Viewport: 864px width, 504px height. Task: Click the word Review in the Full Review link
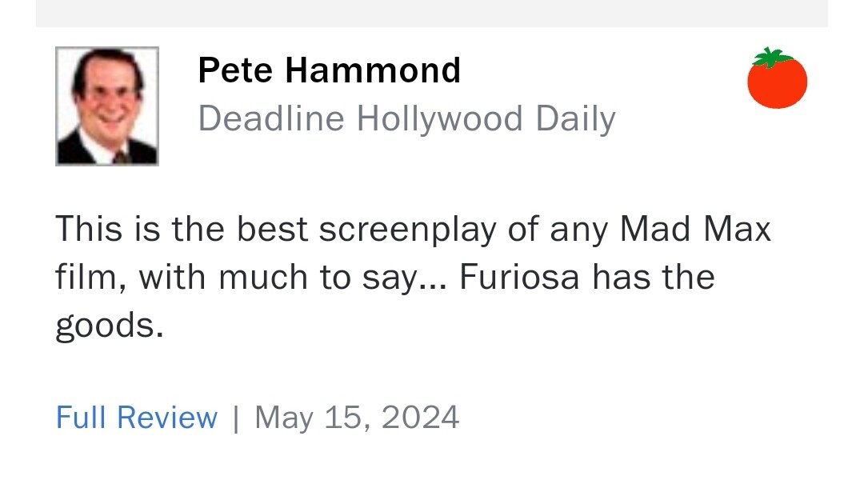pos(166,418)
